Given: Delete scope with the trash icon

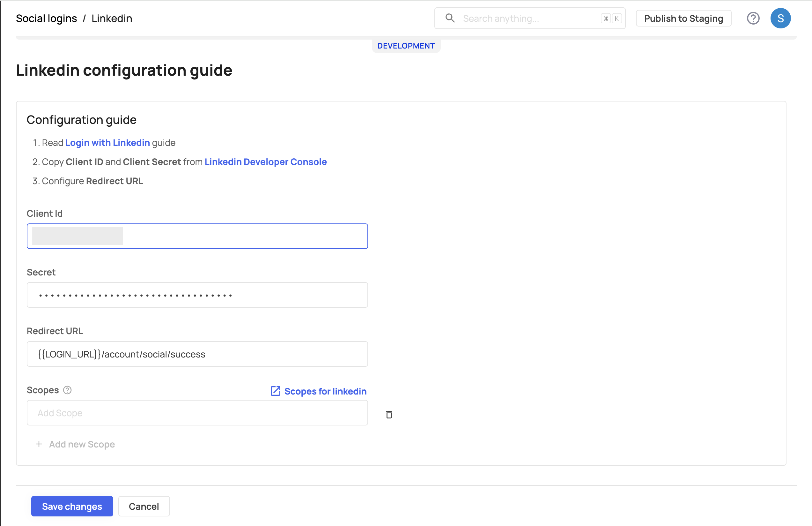Looking at the screenshot, I should coord(389,414).
